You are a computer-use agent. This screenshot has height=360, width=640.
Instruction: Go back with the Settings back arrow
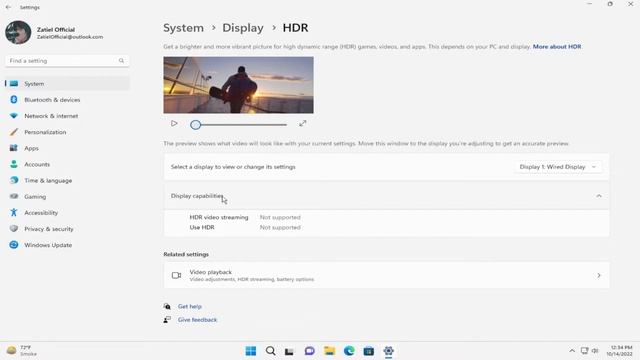click(x=8, y=7)
